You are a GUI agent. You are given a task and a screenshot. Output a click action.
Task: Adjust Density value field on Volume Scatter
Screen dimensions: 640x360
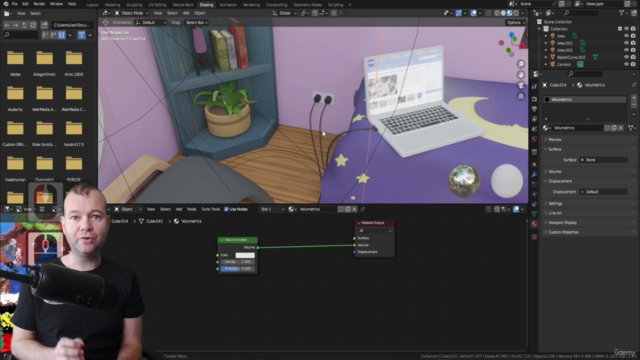point(238,262)
